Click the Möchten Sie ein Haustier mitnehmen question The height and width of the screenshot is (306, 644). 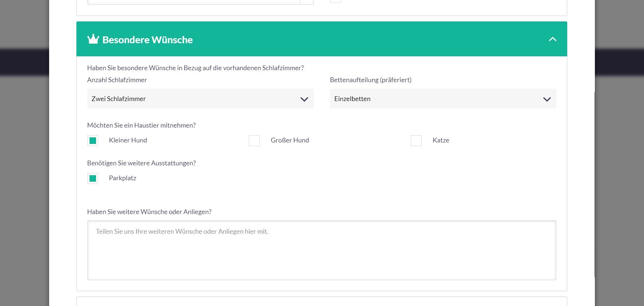141,125
